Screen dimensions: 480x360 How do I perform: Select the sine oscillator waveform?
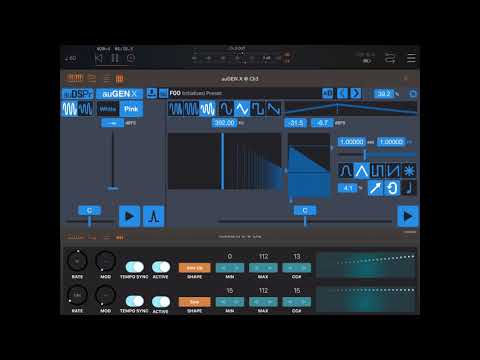[225, 109]
